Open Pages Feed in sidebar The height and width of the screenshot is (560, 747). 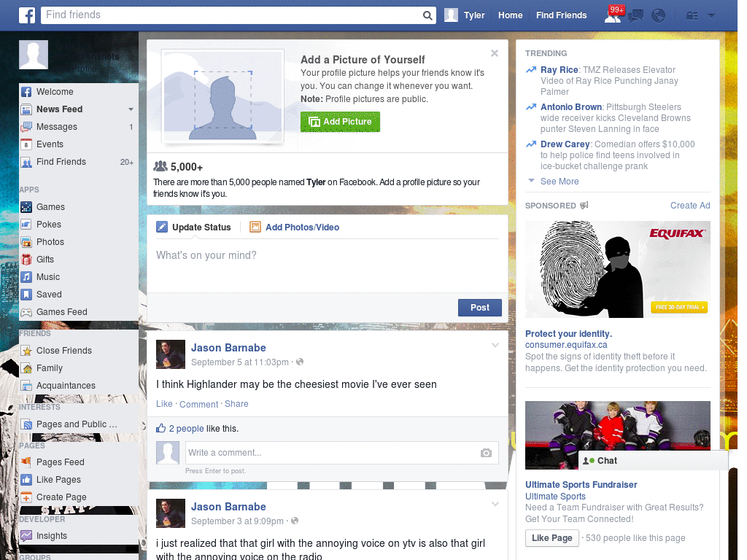[79, 462]
